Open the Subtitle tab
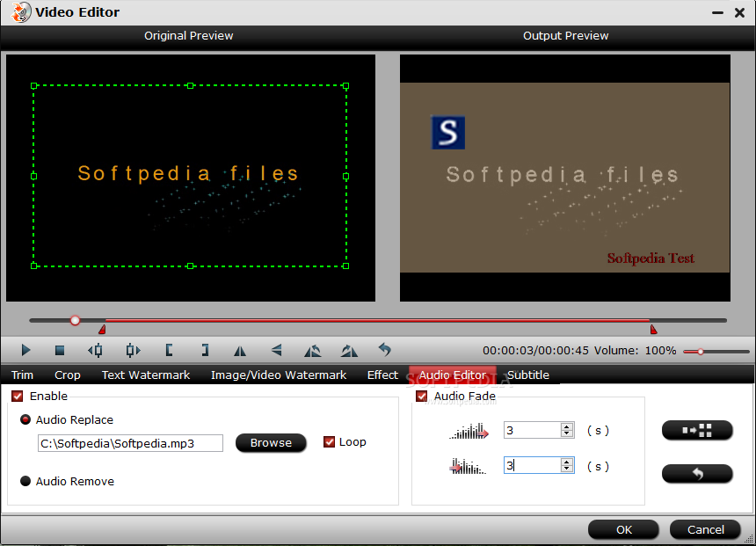The height and width of the screenshot is (546, 756). 528,375
